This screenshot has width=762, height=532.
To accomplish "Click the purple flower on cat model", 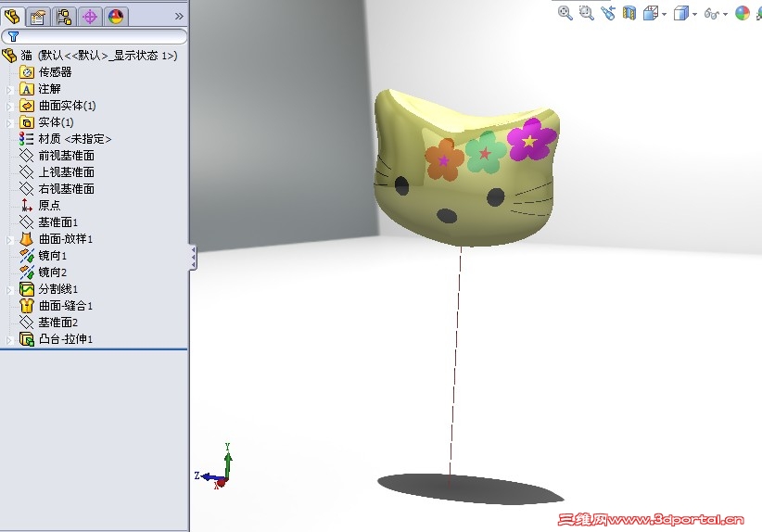I will pos(531,139).
